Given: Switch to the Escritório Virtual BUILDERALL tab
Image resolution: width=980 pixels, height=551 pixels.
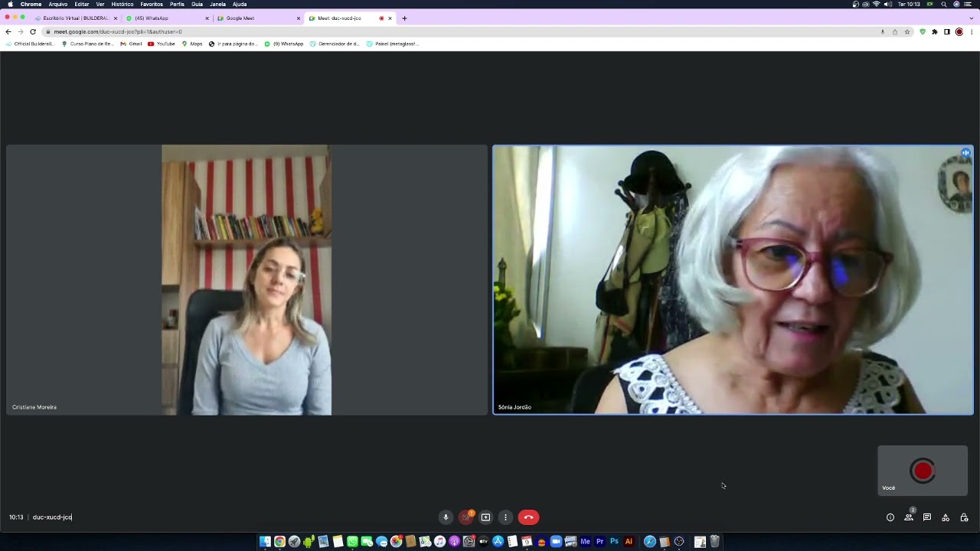Looking at the screenshot, I should [x=75, y=18].
